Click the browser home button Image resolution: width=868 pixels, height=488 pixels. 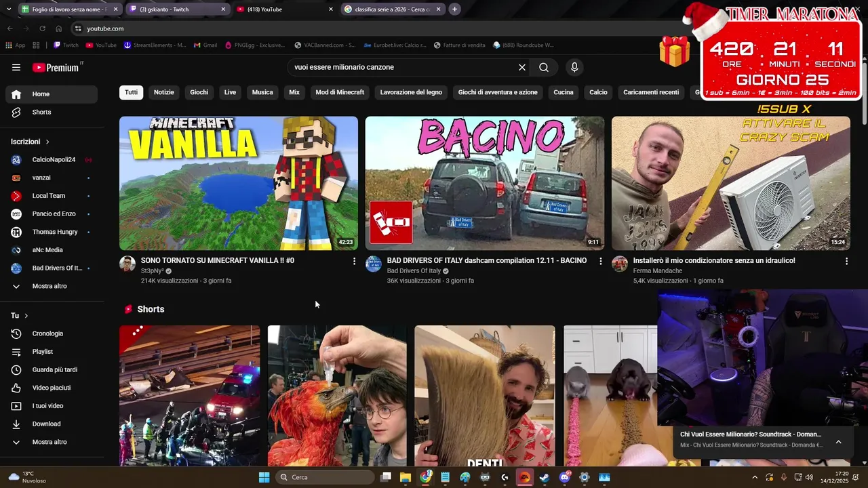[x=58, y=28]
